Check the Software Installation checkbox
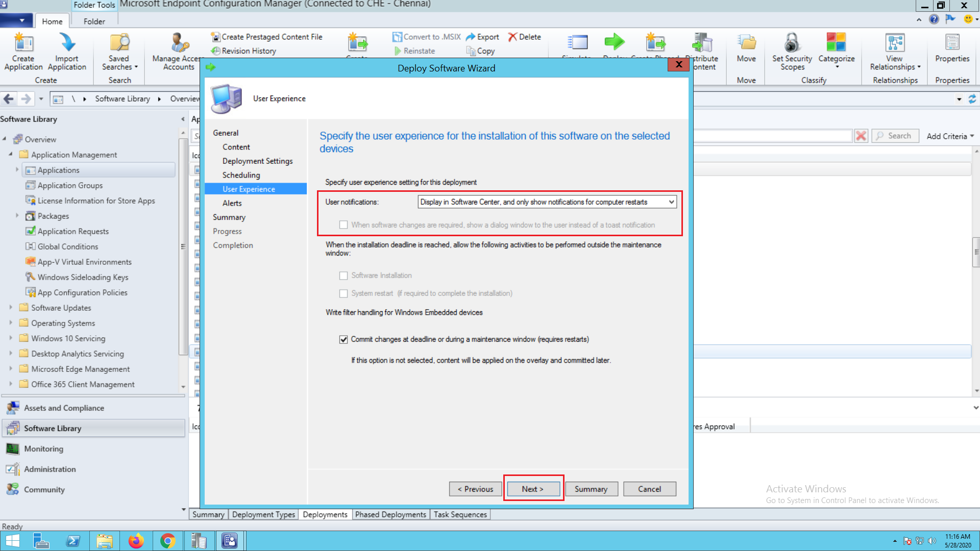The image size is (980, 551). (x=344, y=275)
